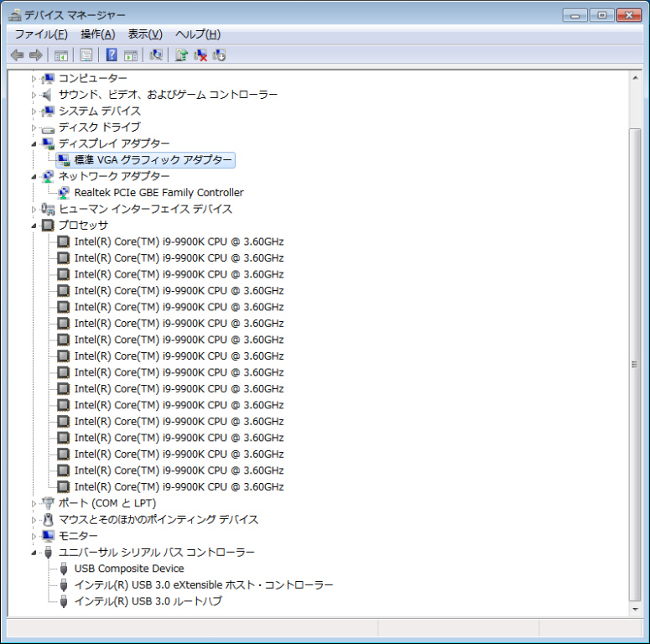Toggle the action pane toolbar icon
Screen dimensions: 650x644
[131, 55]
